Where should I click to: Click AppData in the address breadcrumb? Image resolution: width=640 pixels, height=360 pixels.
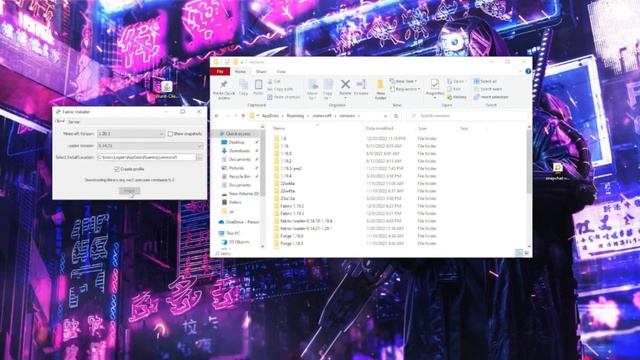270,116
